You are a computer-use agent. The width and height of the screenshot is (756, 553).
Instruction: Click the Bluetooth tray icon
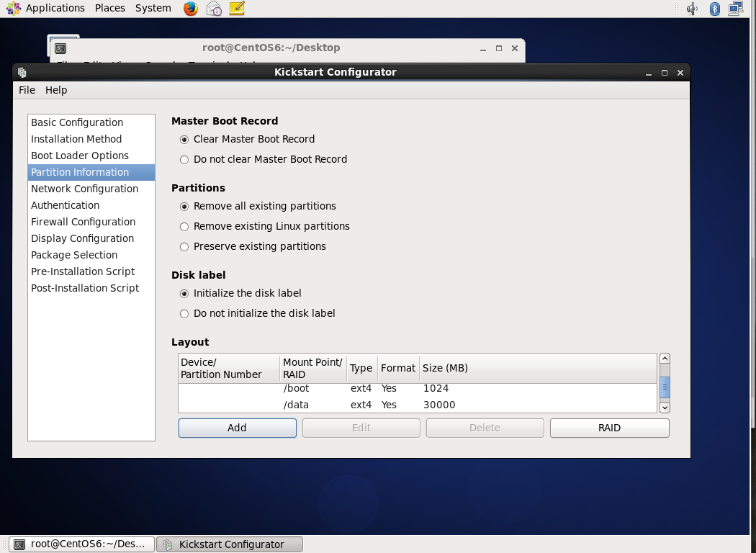(x=714, y=8)
